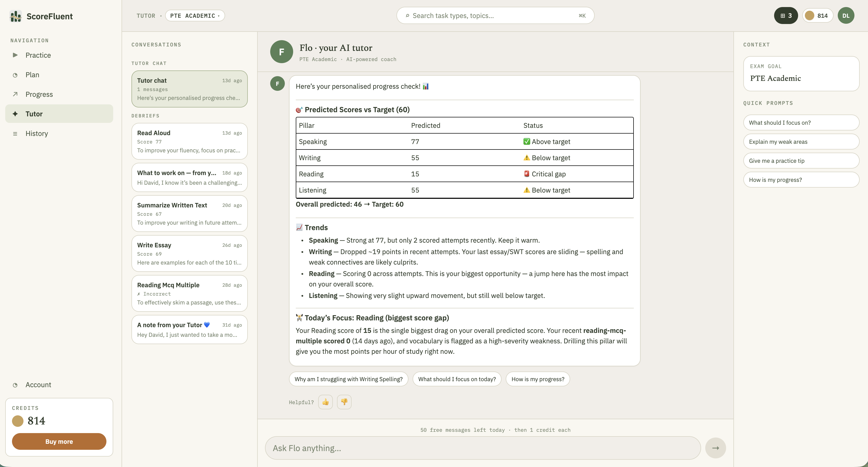Click the Buy more button
Viewport: 868px width, 467px height.
click(59, 441)
